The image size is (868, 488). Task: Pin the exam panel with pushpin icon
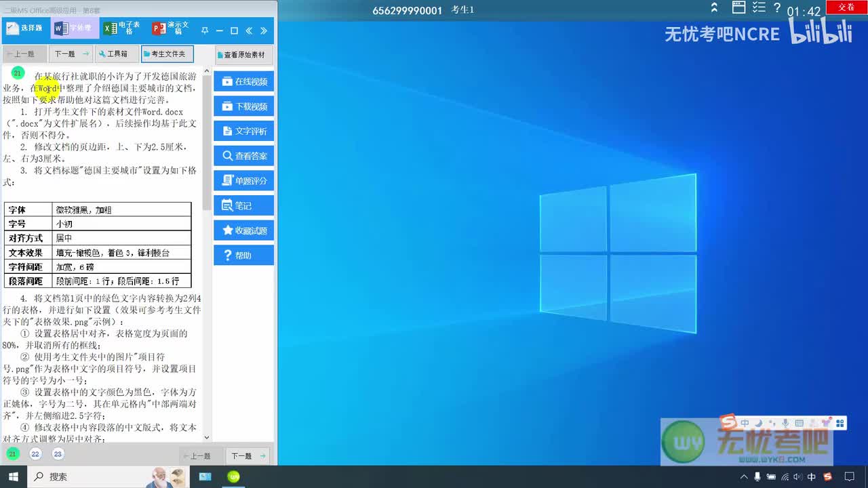(x=205, y=30)
